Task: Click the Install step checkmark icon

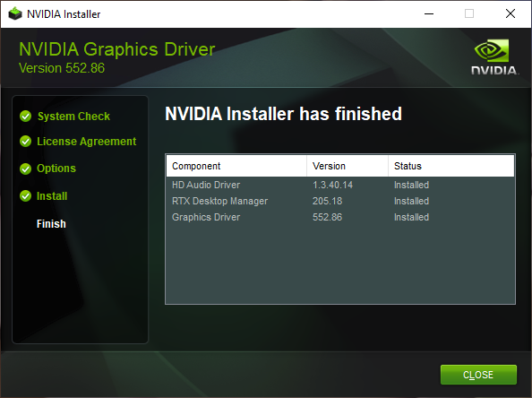Action: tap(25, 196)
